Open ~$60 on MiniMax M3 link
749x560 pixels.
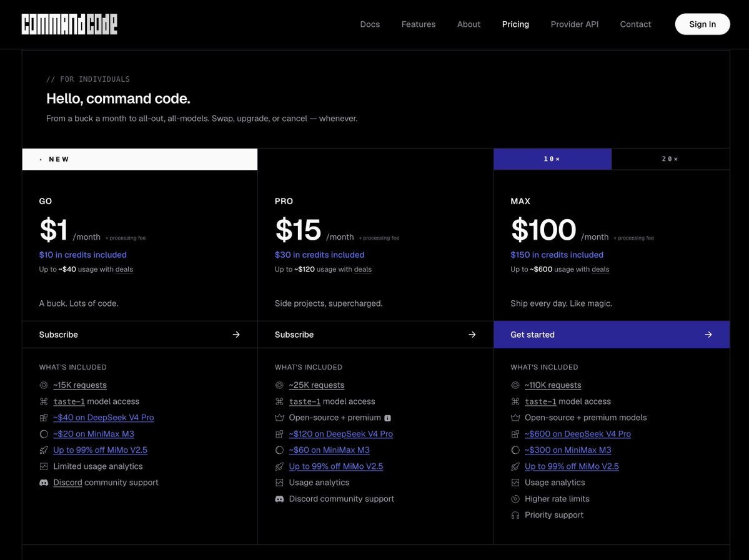(329, 450)
